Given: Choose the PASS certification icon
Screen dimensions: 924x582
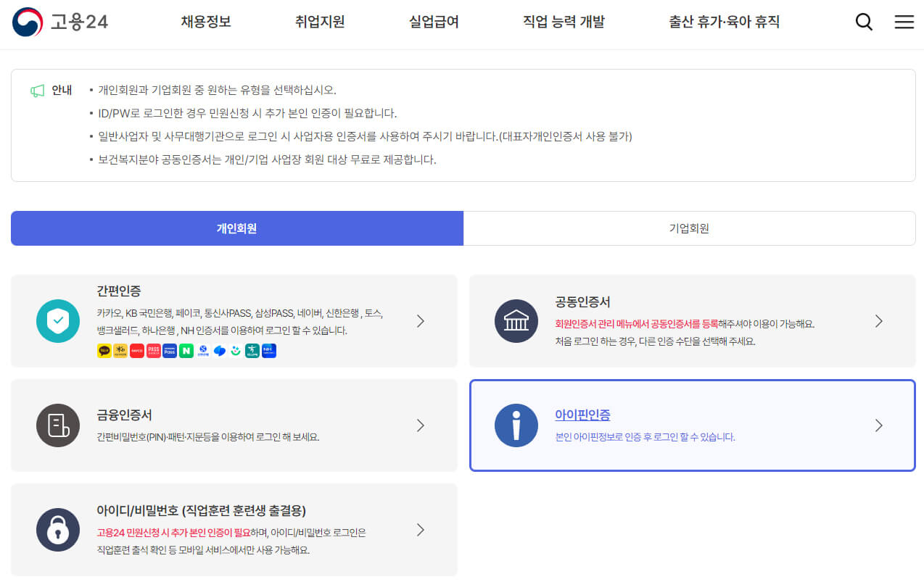Looking at the screenshot, I should point(152,351).
